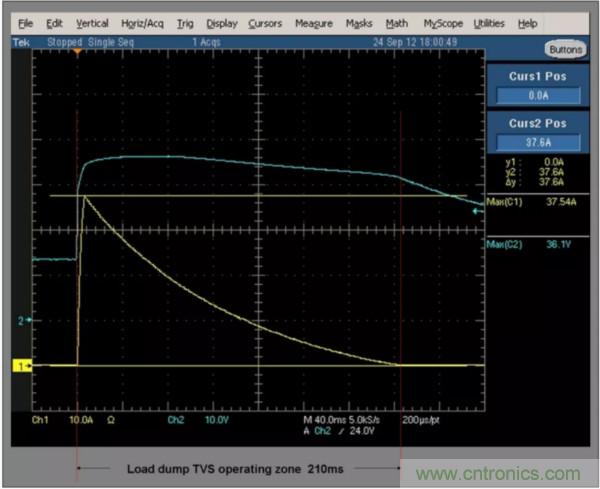Click the Curs2 Pos value field

pos(539,141)
